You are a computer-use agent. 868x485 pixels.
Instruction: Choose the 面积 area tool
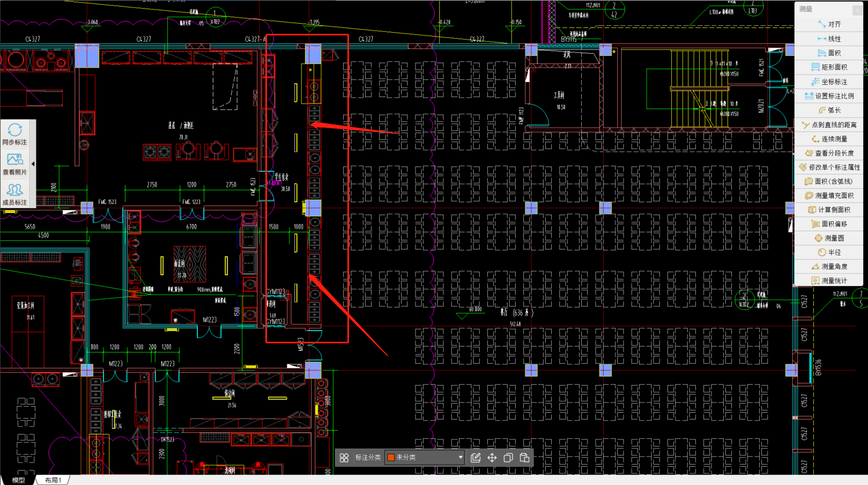click(828, 53)
